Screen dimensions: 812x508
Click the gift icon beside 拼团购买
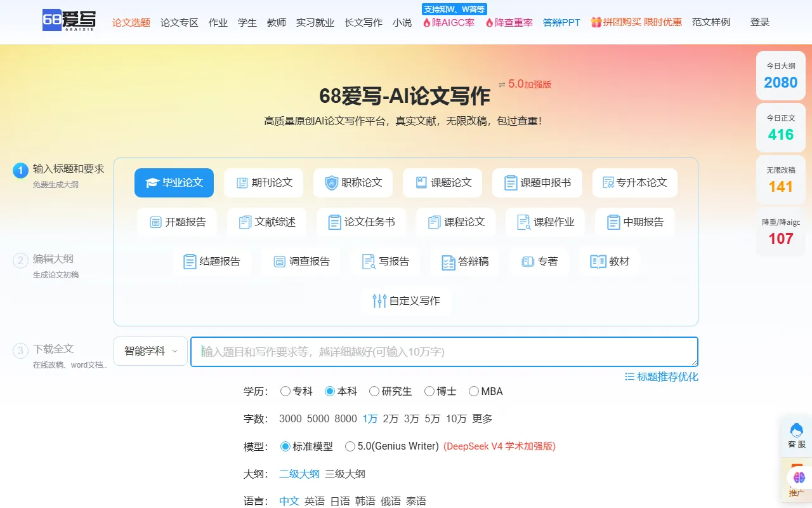[x=596, y=22]
